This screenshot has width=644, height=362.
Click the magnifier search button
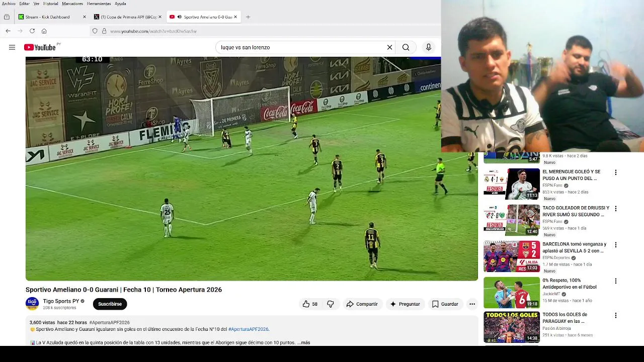click(x=406, y=47)
